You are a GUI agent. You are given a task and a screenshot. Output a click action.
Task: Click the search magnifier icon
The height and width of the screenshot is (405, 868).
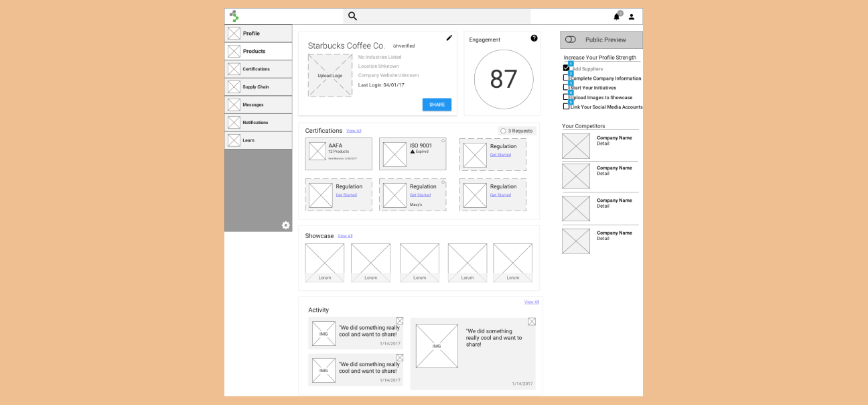[x=352, y=16]
